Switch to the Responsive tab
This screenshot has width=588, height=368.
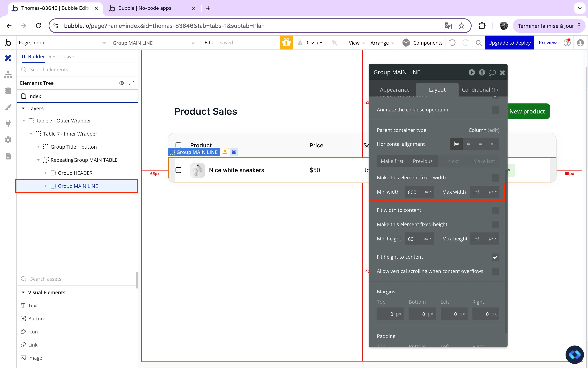click(61, 56)
